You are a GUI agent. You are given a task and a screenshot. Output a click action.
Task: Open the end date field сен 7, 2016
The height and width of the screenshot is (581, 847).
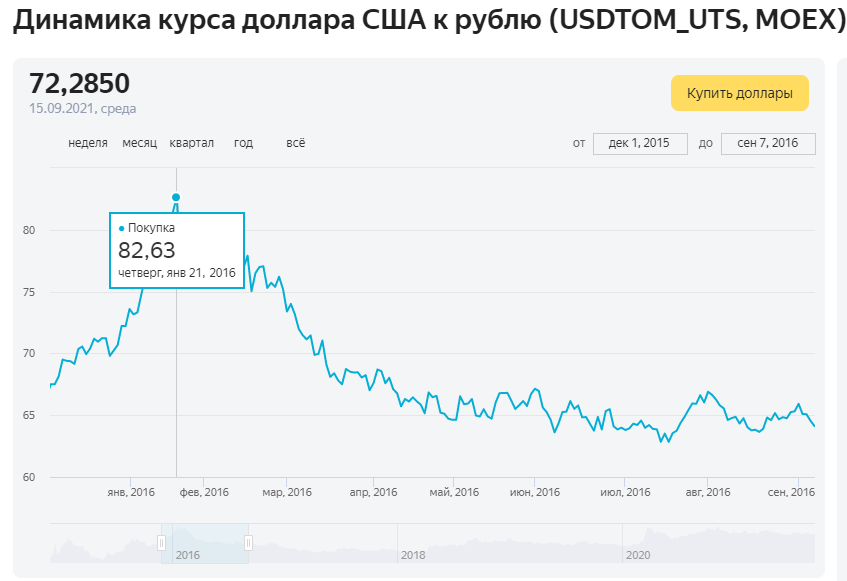(x=768, y=144)
